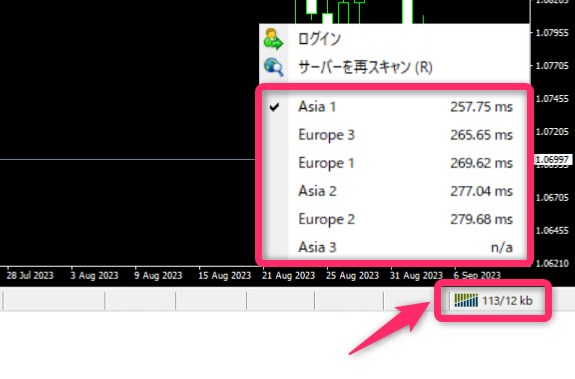Click the 1.06210 price scale label
Screen dimensions: 575x379
point(552,263)
